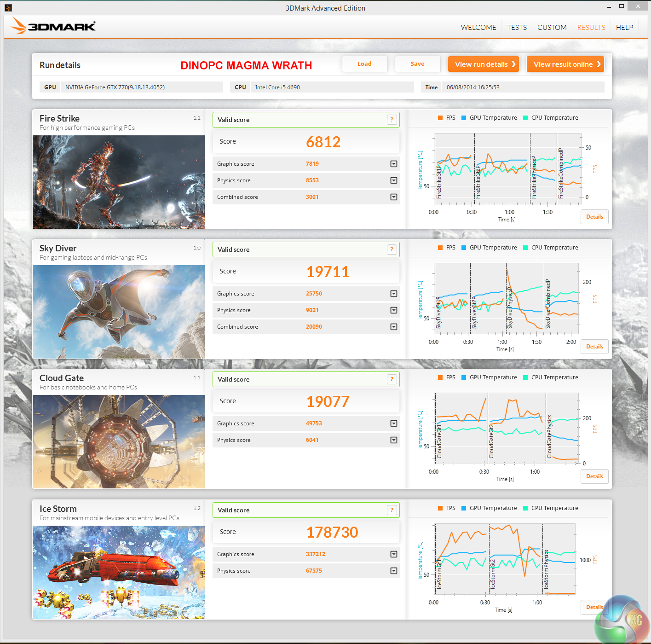Expand Sky Diver Physics score details
Viewport: 651px width, 644px height.
(394, 310)
